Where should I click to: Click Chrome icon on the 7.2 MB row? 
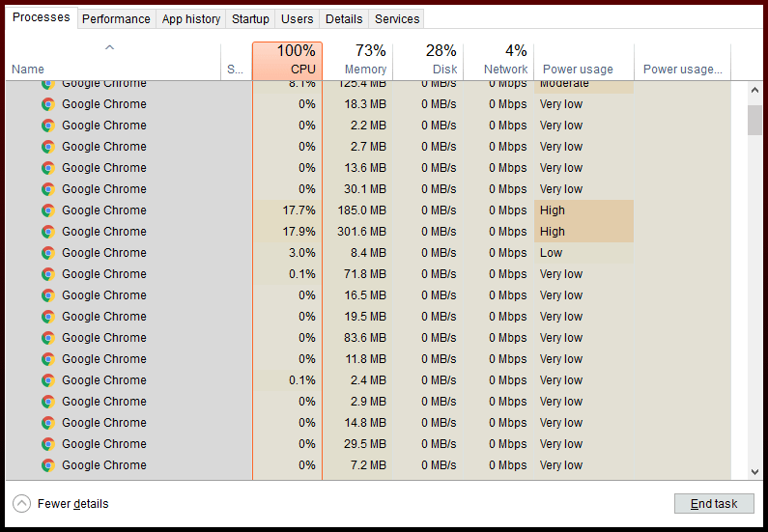(x=47, y=465)
